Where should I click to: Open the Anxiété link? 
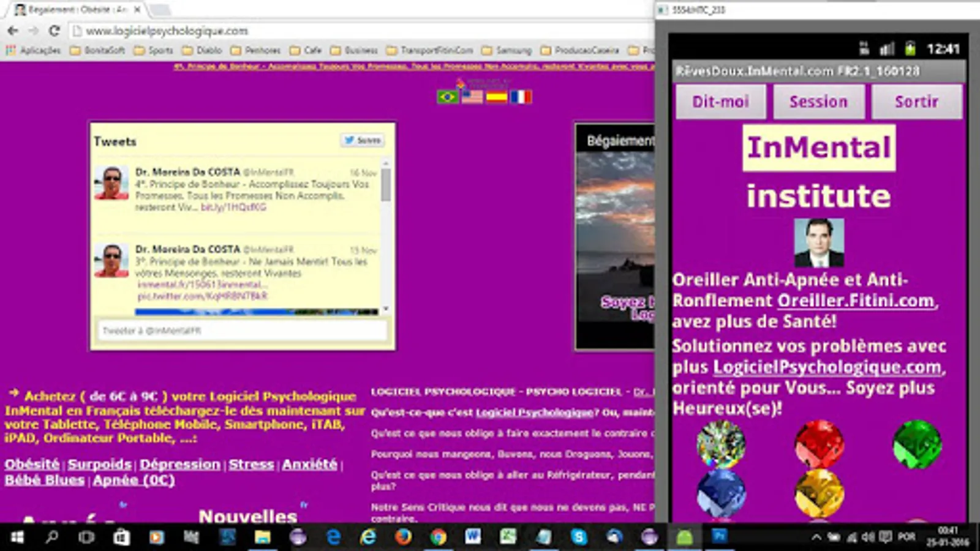310,464
